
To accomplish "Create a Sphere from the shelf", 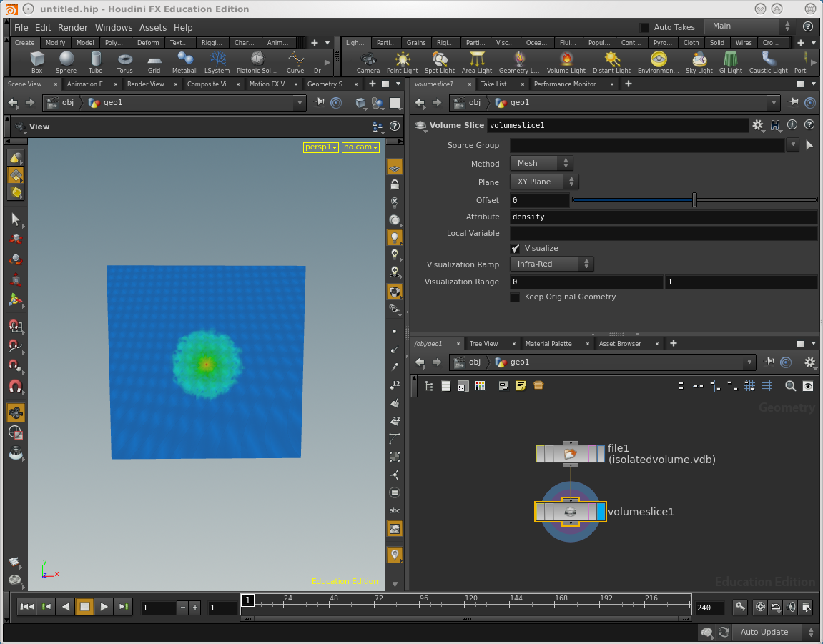I will click(66, 61).
